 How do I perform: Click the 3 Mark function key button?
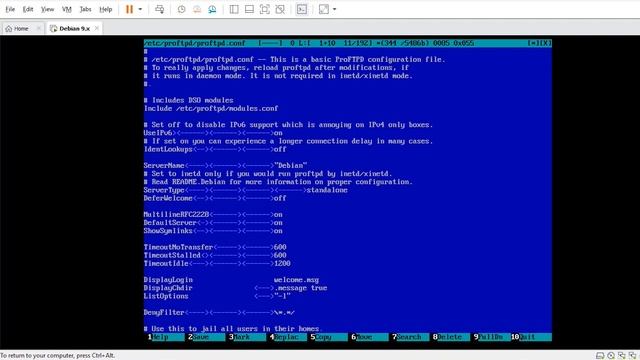pos(246,337)
